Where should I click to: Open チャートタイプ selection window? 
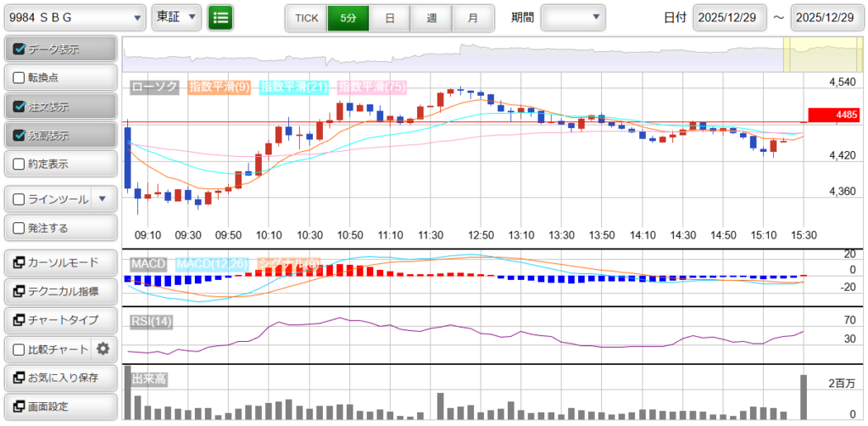pos(59,320)
